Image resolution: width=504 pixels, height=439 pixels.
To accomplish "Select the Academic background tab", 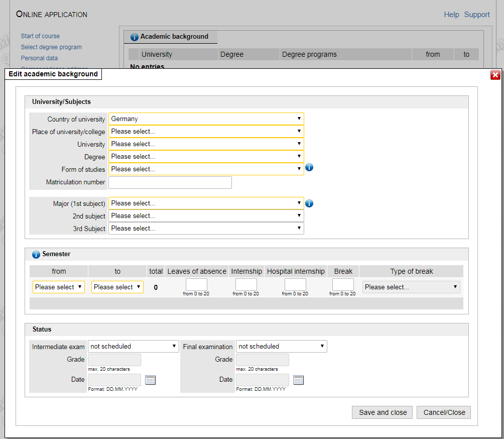I will [170, 37].
